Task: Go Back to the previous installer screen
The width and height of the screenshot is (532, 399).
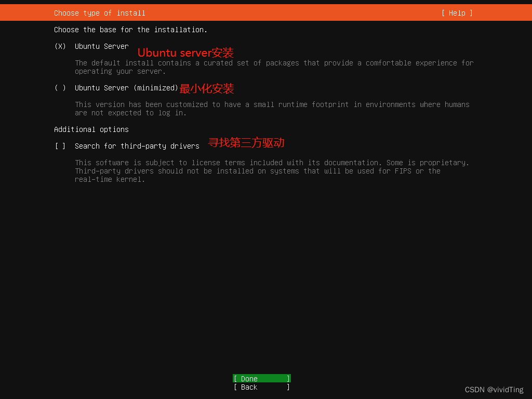Action: [261, 387]
